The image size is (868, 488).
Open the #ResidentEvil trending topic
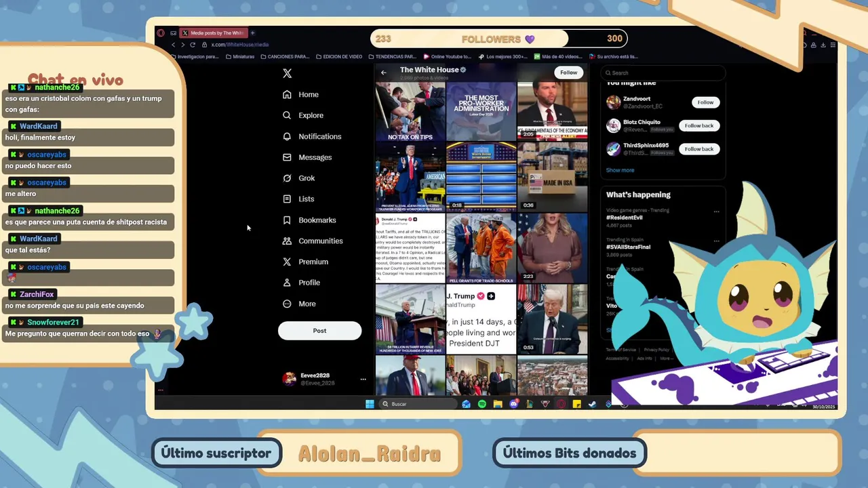(x=625, y=218)
